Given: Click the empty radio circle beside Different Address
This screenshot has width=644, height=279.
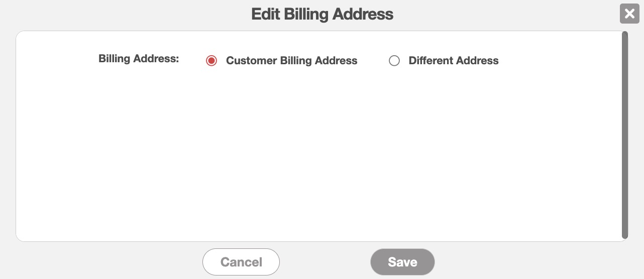Looking at the screenshot, I should click(x=394, y=61).
